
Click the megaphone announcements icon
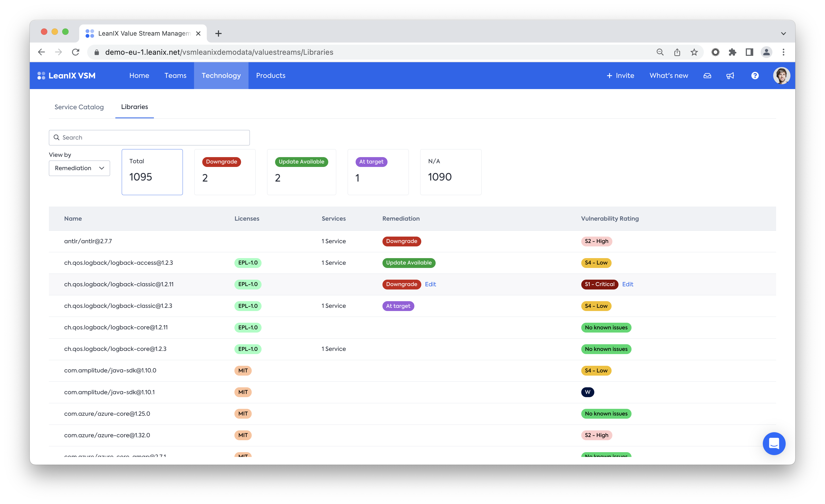click(730, 76)
